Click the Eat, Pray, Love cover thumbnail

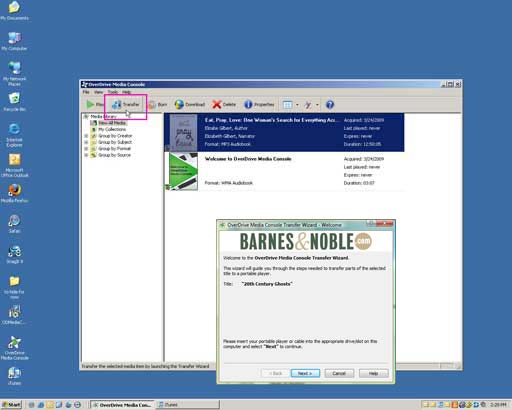[x=183, y=133]
